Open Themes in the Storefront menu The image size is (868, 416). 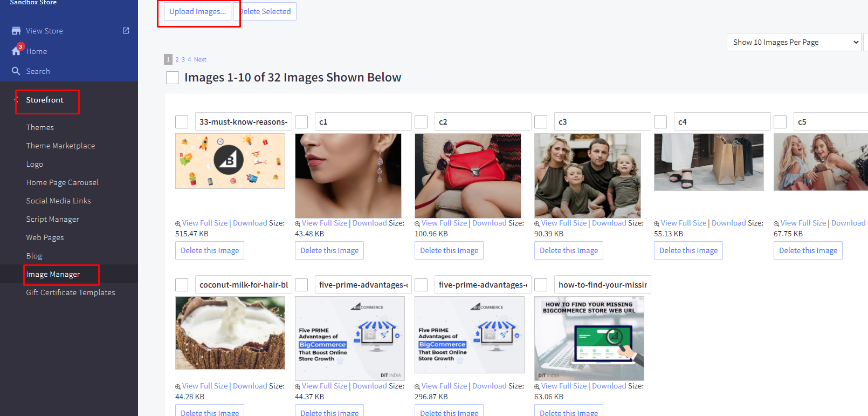pos(40,127)
